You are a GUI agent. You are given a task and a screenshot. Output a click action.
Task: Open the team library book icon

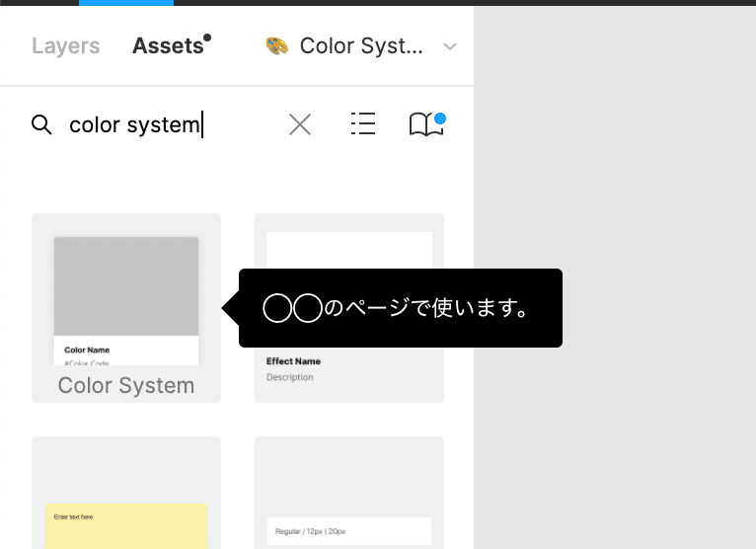coord(426,124)
